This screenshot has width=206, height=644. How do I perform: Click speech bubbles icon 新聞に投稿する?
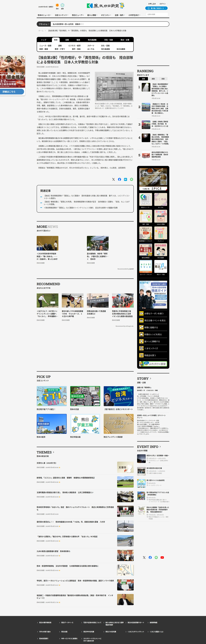coord(142,327)
